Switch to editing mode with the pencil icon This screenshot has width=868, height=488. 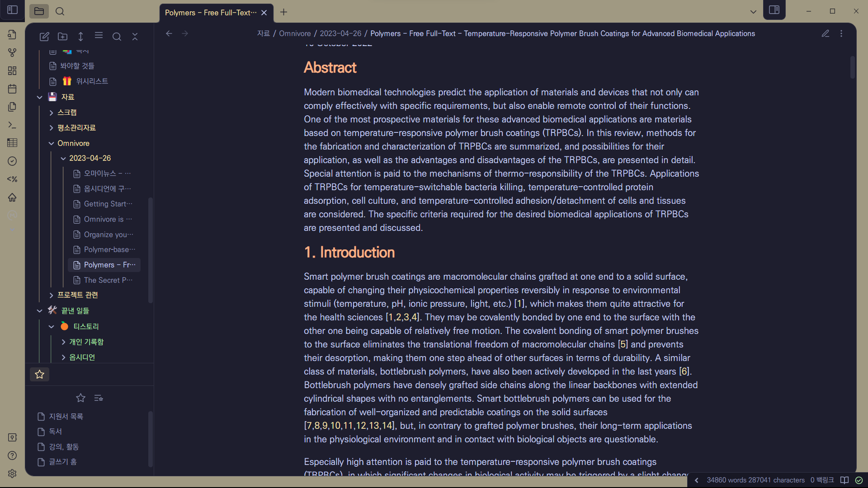coord(826,33)
